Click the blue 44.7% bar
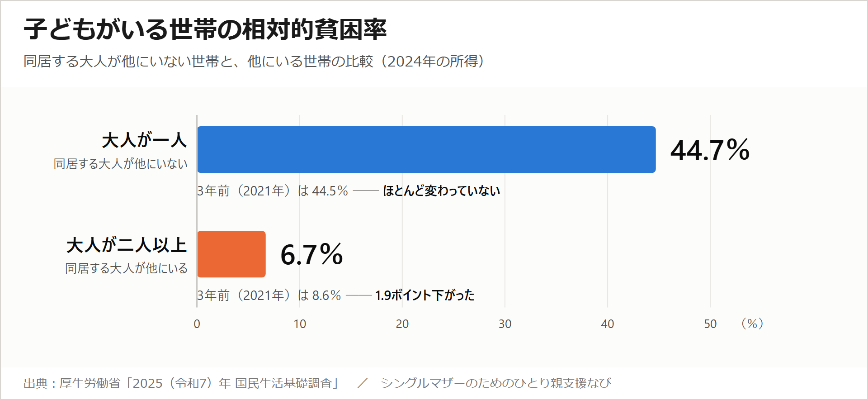868x400 pixels. coord(426,149)
